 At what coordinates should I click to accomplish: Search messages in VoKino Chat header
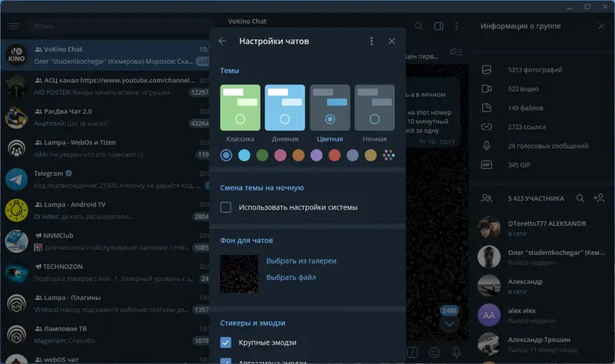click(x=419, y=26)
